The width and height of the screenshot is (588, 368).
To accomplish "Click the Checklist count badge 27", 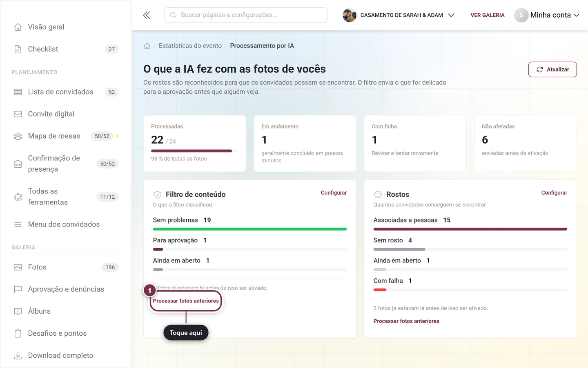I will tap(111, 49).
